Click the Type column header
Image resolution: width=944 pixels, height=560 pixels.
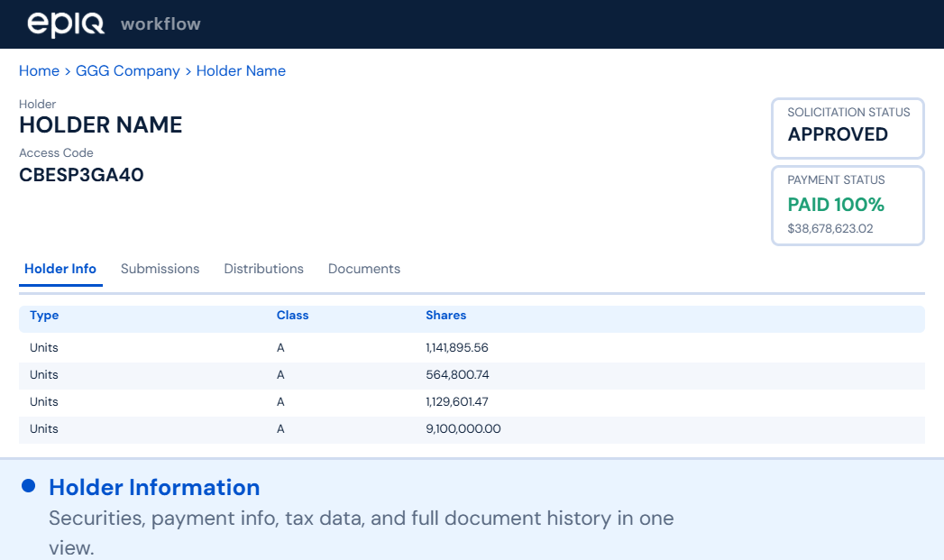coord(44,315)
